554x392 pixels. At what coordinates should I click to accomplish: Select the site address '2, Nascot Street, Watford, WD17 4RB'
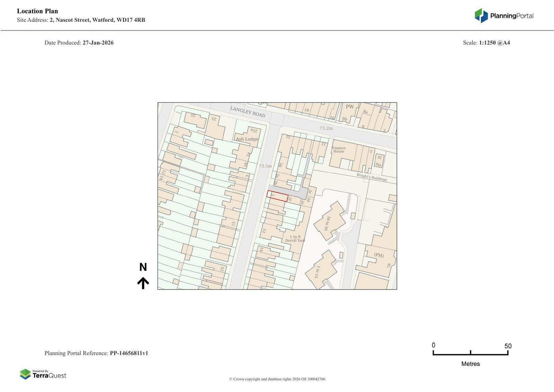tap(97, 20)
